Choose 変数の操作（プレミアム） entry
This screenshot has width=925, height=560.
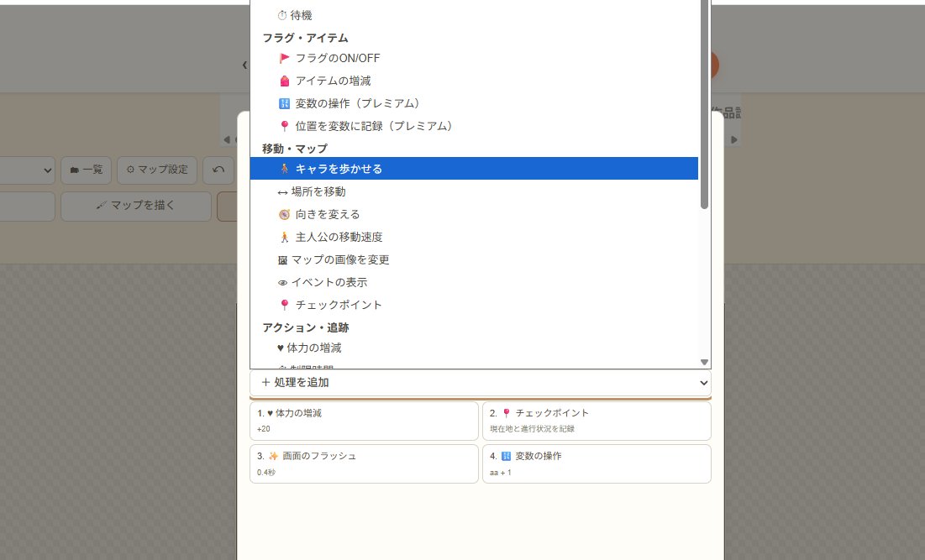pyautogui.click(x=474, y=103)
